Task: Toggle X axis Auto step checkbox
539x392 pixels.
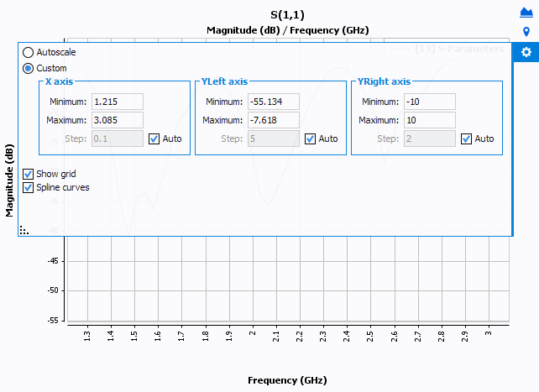Action: (x=154, y=139)
